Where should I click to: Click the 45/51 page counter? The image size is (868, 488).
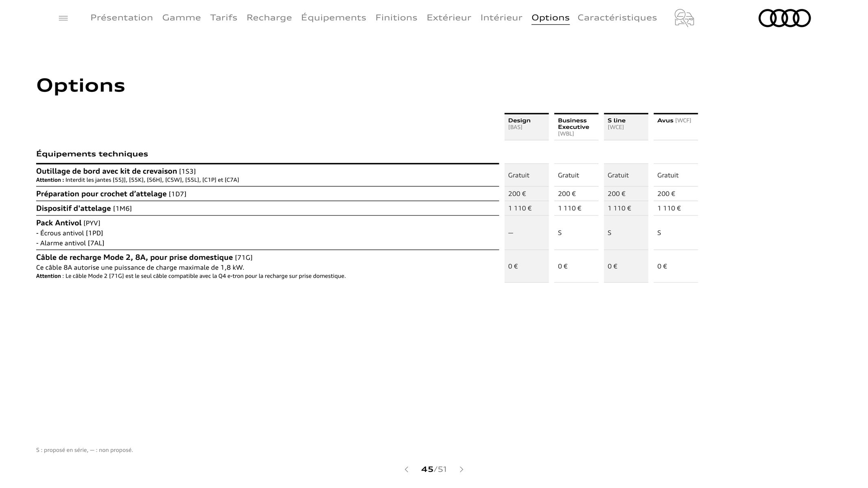[434, 469]
